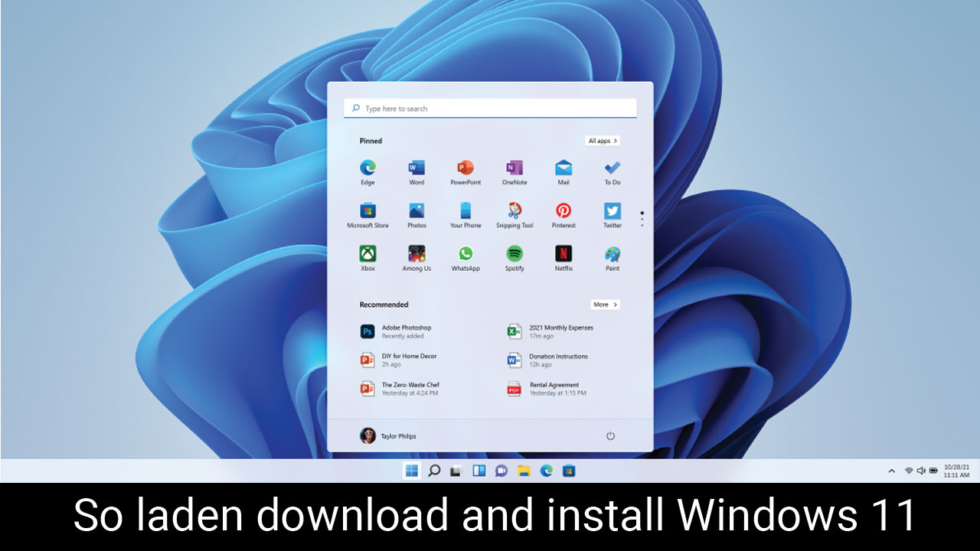Open the Your Phone app
The image size is (980, 551).
[x=465, y=215]
